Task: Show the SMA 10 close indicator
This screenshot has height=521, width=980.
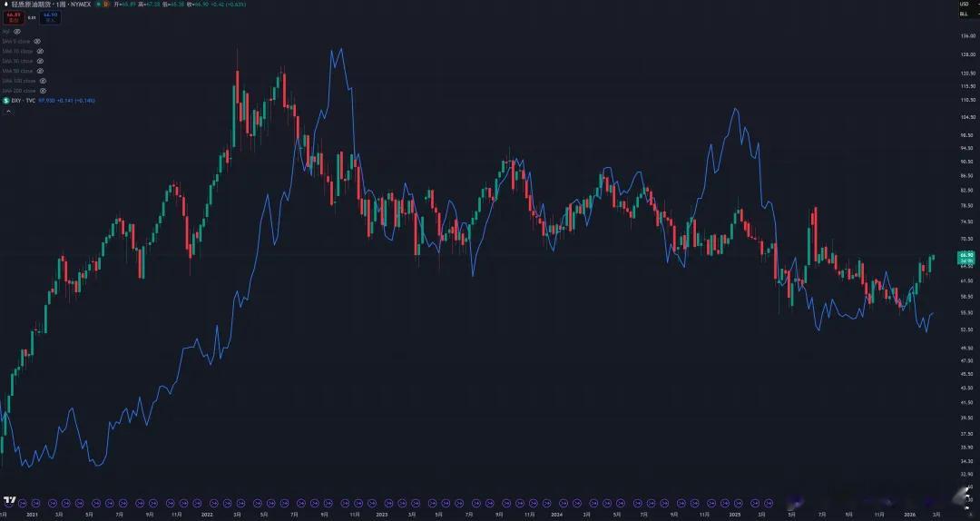Action: pos(40,52)
